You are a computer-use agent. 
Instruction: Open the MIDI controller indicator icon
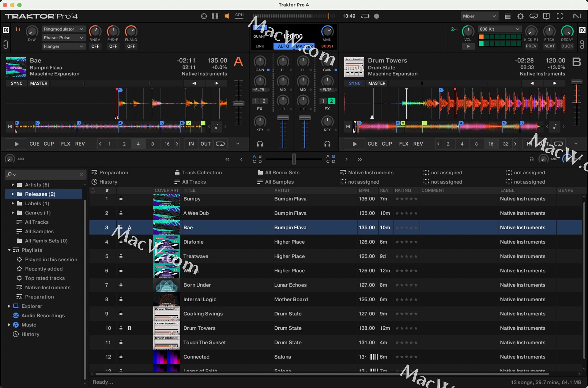pyautogui.click(x=204, y=16)
